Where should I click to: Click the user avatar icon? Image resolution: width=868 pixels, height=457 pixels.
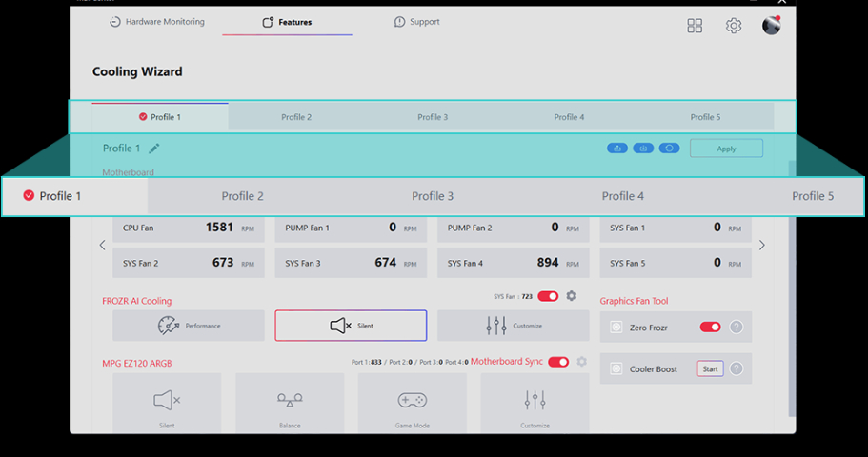pyautogui.click(x=772, y=26)
